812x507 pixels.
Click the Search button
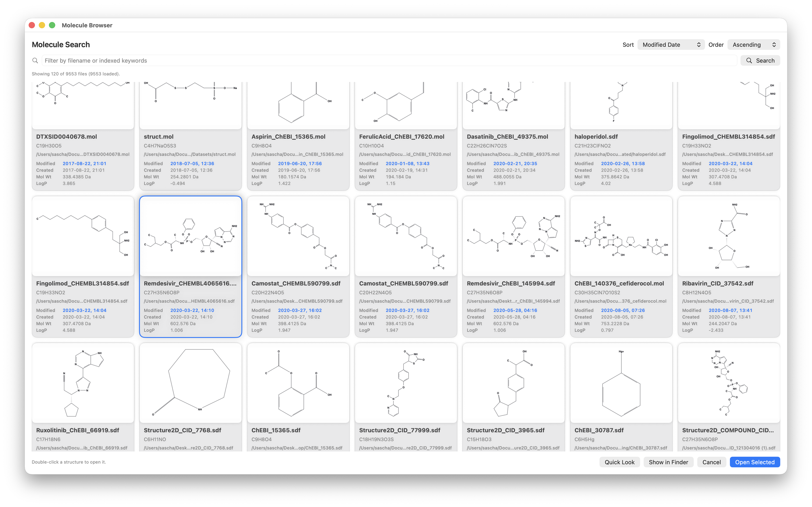click(760, 60)
